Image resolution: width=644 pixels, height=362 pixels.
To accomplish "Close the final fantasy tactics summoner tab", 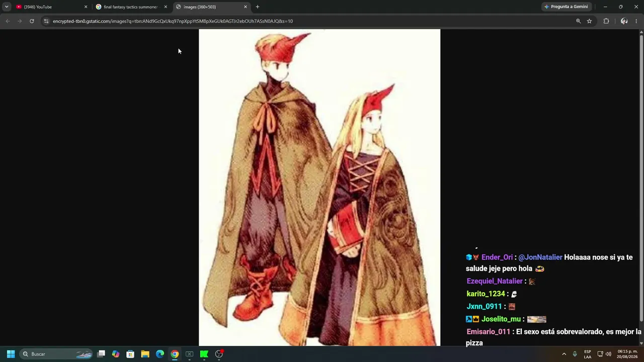I will click(166, 7).
